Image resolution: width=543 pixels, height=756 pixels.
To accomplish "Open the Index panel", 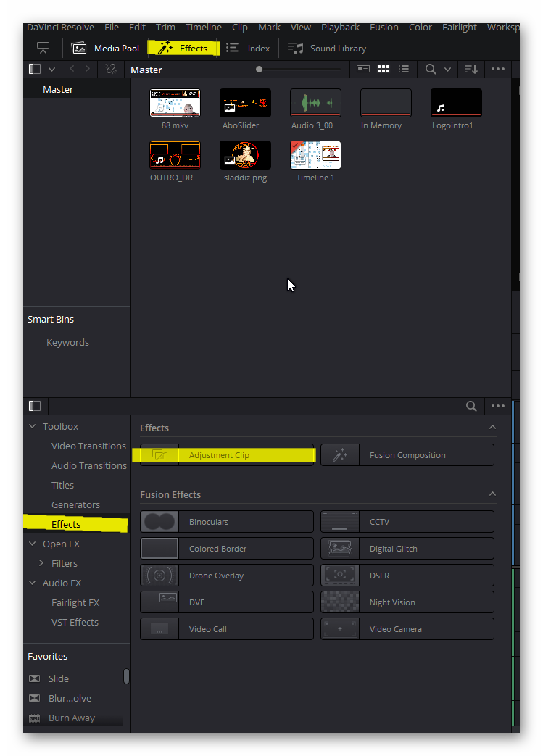I will 248,49.
